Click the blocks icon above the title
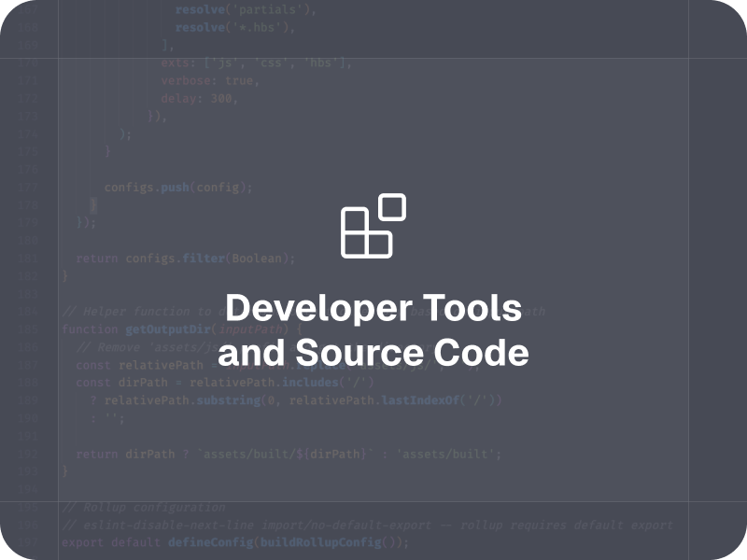Viewport: 747px width, 560px height. (373, 226)
